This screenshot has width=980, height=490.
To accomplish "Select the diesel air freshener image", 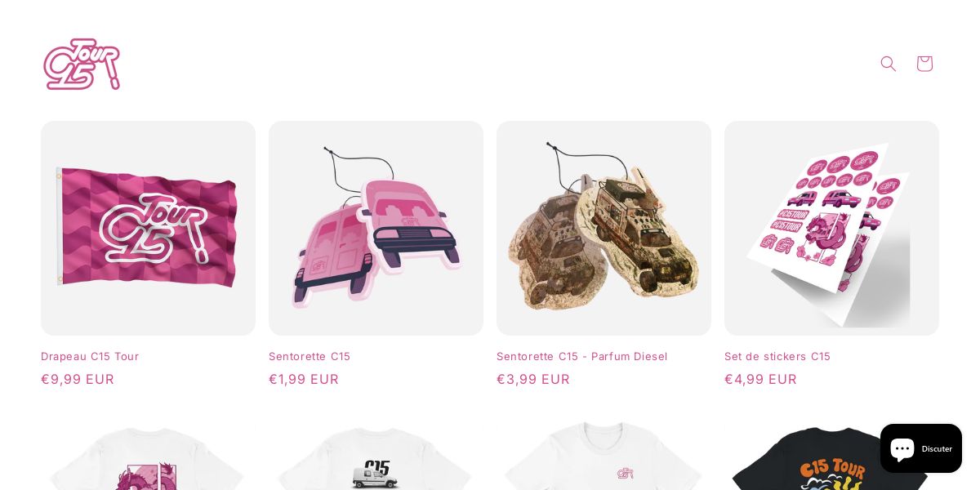I will [604, 228].
